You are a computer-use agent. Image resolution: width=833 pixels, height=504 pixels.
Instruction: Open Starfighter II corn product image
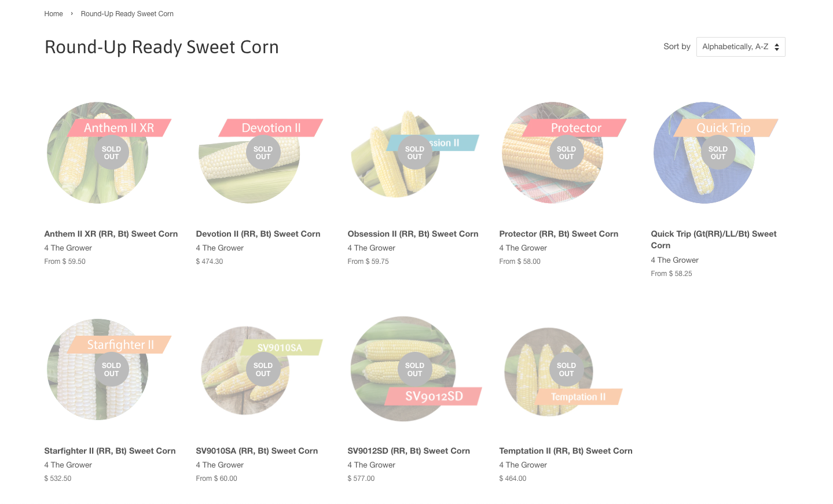[98, 385]
